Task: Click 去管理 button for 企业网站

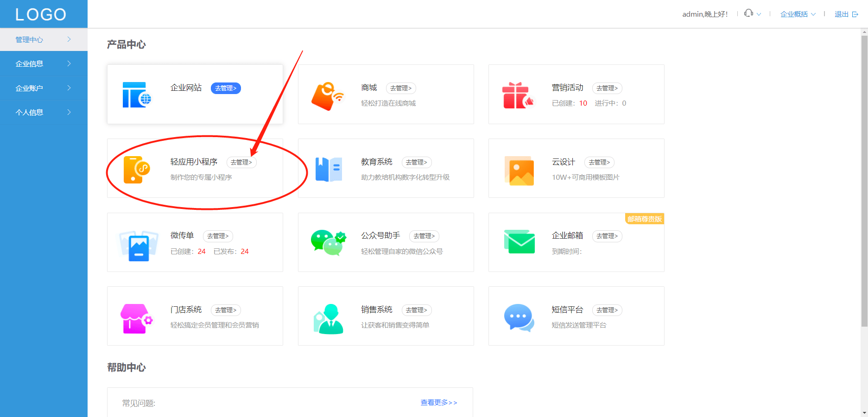Action: pos(226,88)
